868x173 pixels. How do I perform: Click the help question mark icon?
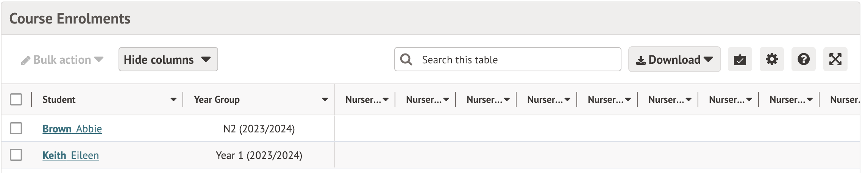[x=803, y=60]
